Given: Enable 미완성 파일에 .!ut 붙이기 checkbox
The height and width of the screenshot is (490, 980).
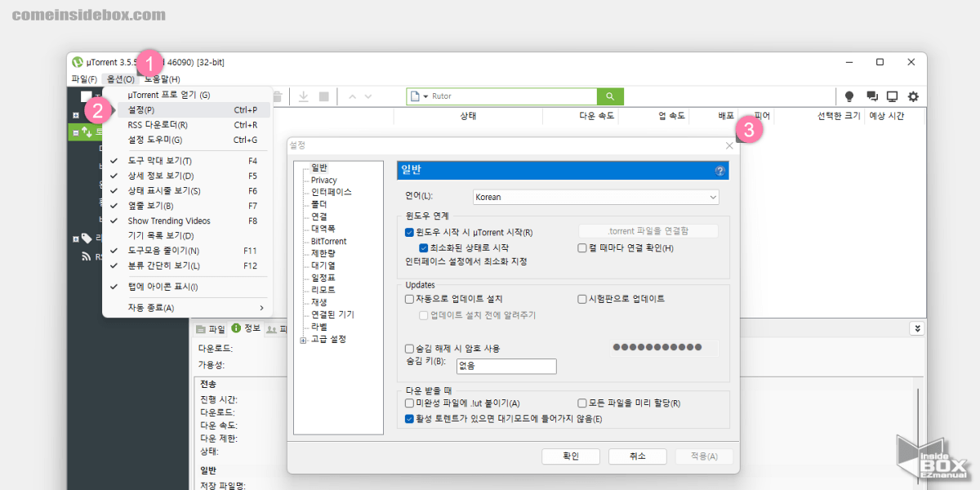Looking at the screenshot, I should (410, 403).
